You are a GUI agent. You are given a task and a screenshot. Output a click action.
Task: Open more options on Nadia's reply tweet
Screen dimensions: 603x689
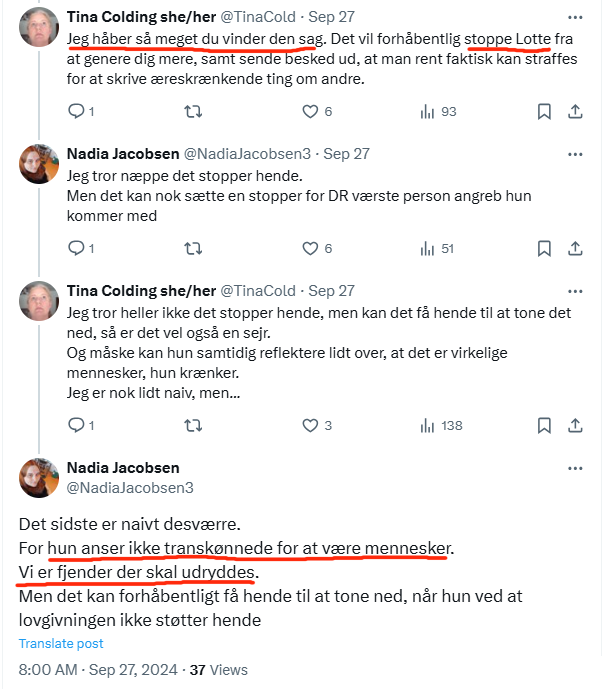click(574, 154)
